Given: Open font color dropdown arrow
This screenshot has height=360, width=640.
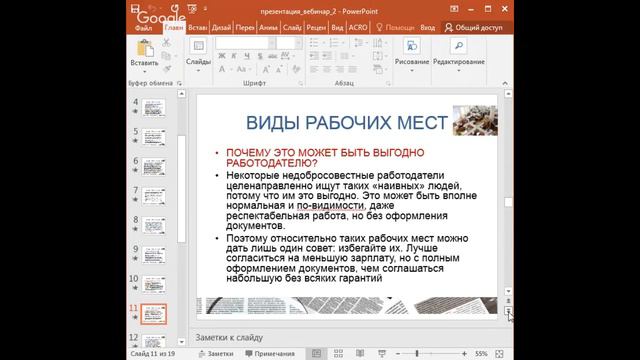Looking at the screenshot, I should coord(231,69).
